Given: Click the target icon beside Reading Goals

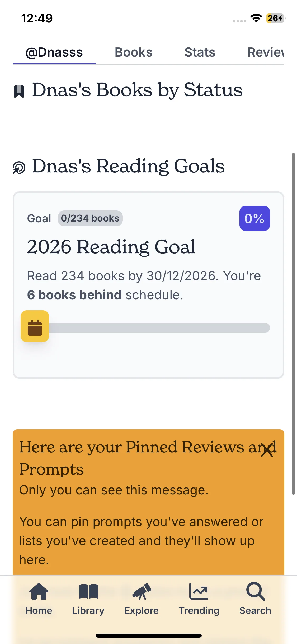Looking at the screenshot, I should 19,168.
